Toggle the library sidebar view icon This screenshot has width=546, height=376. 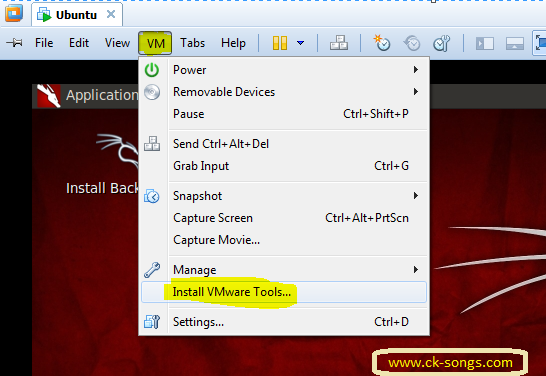485,44
